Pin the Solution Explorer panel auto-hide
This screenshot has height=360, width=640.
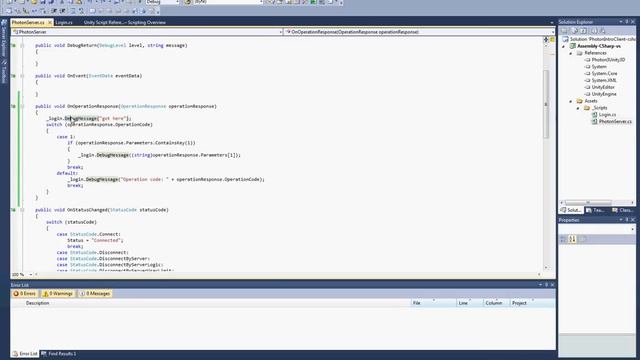click(x=627, y=22)
